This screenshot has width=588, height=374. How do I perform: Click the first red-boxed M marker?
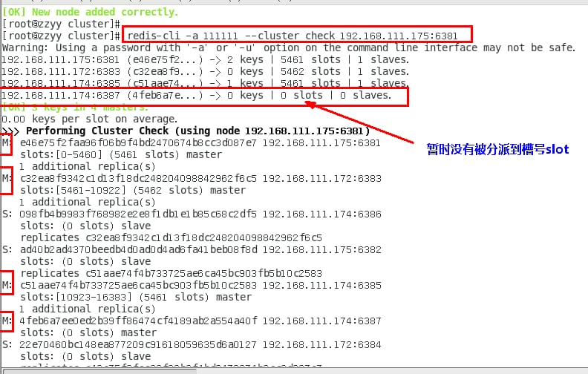(x=7, y=142)
